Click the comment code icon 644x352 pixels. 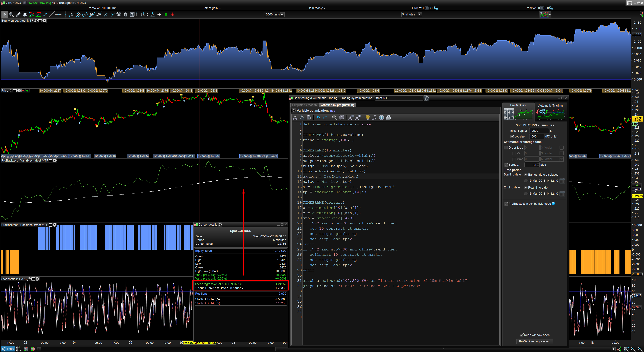(x=341, y=117)
